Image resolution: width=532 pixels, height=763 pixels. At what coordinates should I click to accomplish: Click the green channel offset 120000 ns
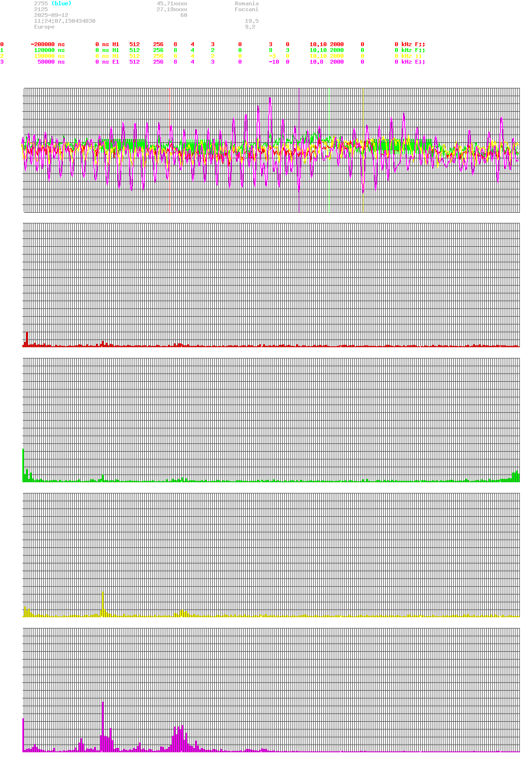[x=49, y=50]
